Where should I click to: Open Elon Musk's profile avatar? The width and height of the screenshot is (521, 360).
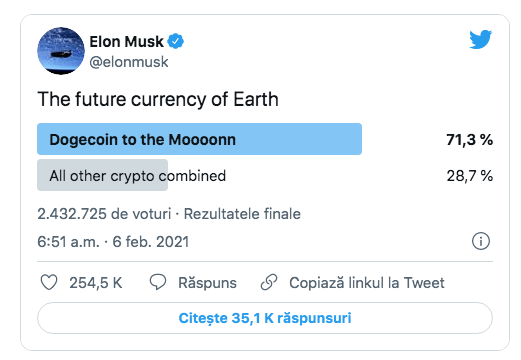pos(61,51)
